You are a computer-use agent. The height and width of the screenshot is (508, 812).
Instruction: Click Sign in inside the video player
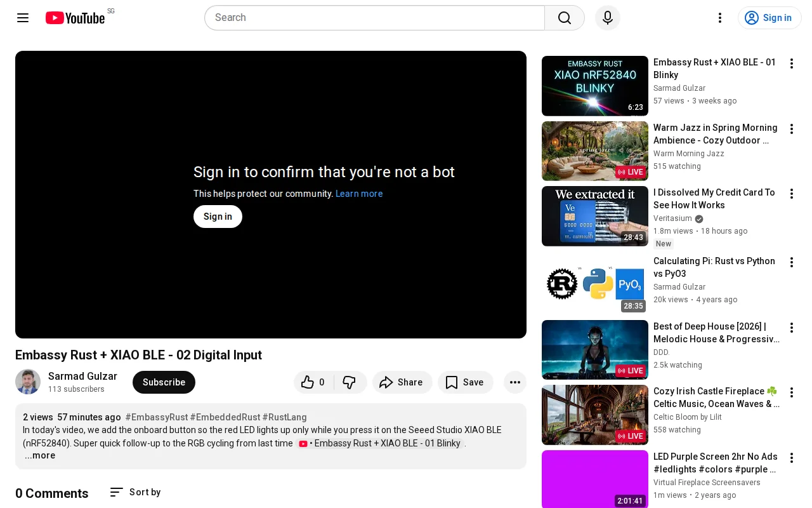click(x=218, y=217)
